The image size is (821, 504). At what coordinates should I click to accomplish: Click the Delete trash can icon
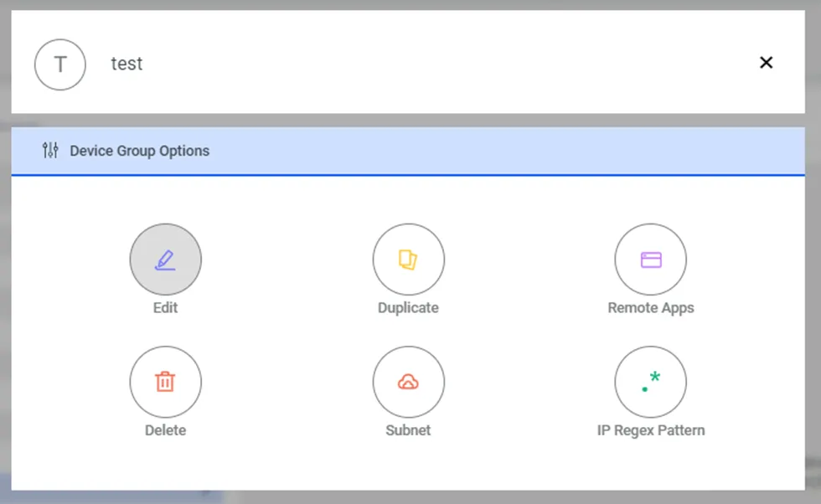click(x=166, y=382)
